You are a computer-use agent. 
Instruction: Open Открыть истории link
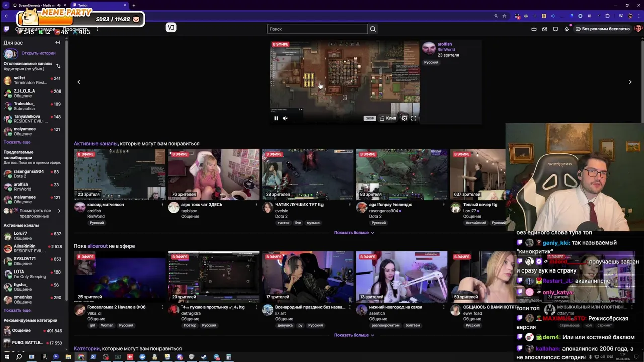[x=38, y=53]
